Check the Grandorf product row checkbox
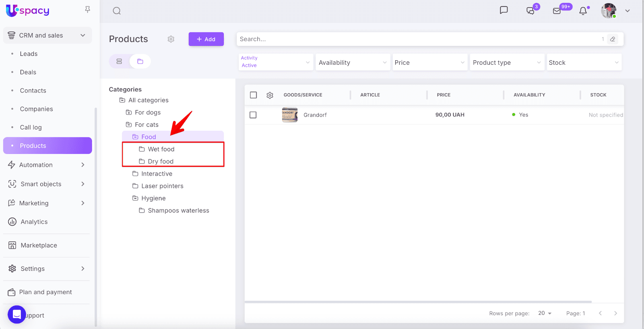Image resolution: width=644 pixels, height=329 pixels. [253, 115]
